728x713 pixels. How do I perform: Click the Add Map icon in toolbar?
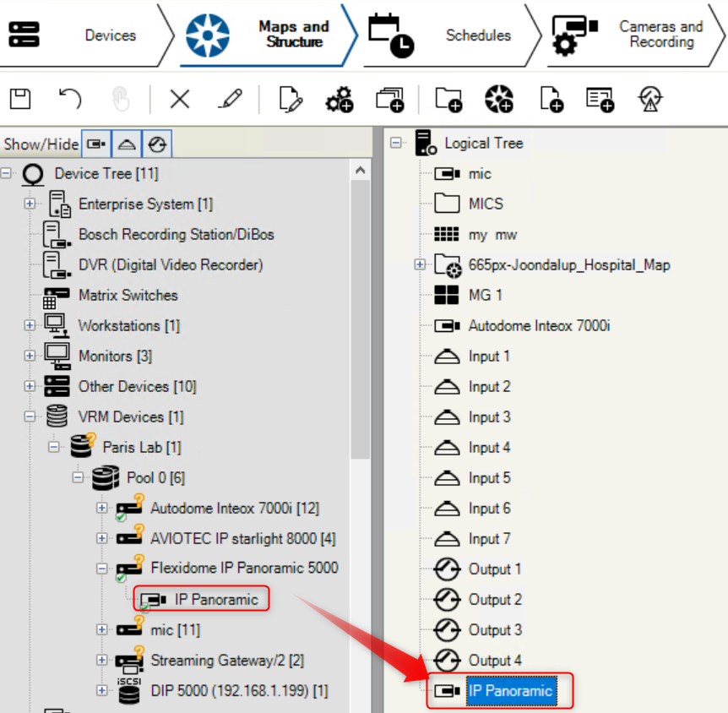click(498, 100)
